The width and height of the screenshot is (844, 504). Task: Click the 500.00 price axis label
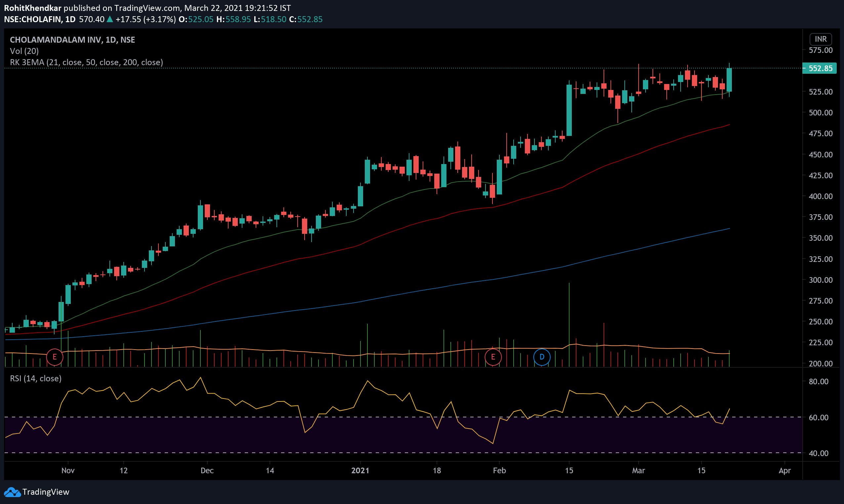[x=821, y=113]
